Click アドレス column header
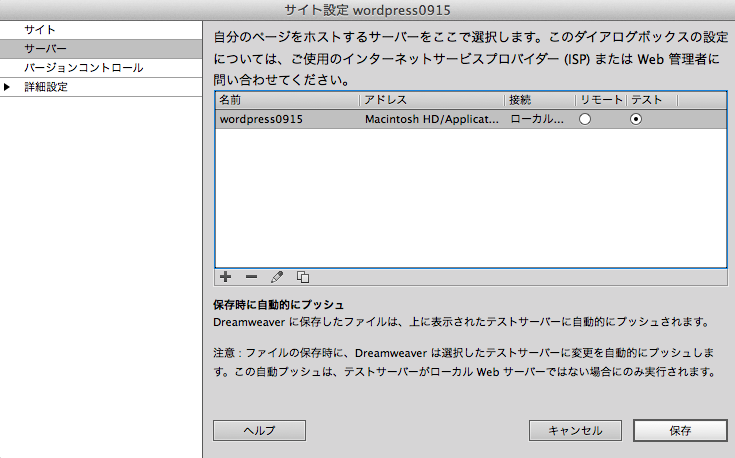 [x=432, y=100]
